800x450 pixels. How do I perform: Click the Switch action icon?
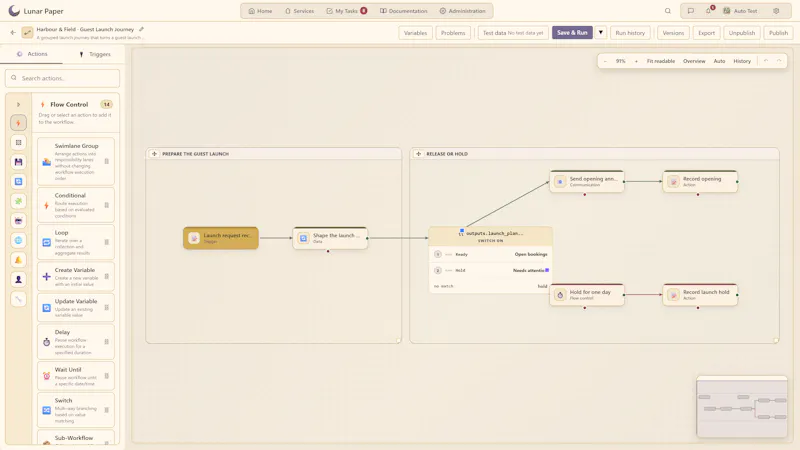tap(46, 410)
